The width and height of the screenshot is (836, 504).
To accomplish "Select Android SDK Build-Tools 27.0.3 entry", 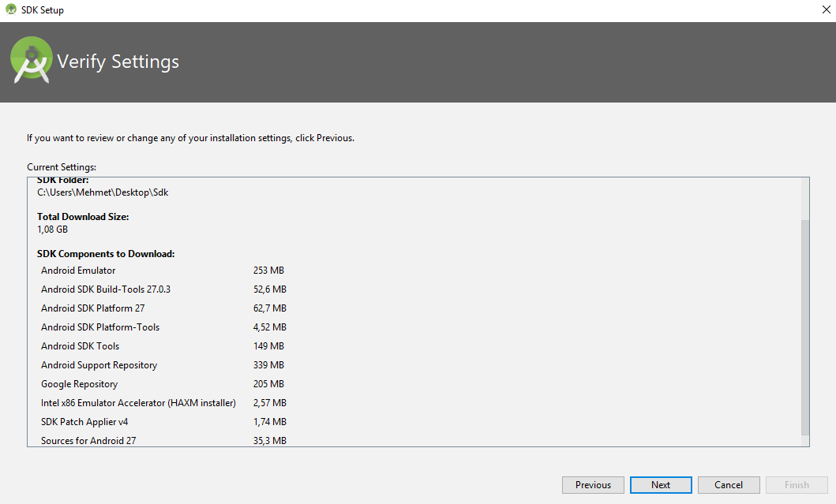I will 106,289.
